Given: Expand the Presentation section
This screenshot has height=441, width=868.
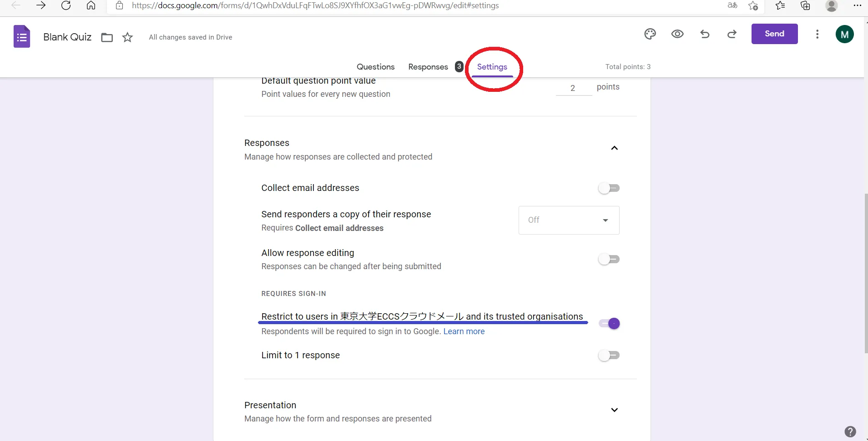Looking at the screenshot, I should 614,410.
